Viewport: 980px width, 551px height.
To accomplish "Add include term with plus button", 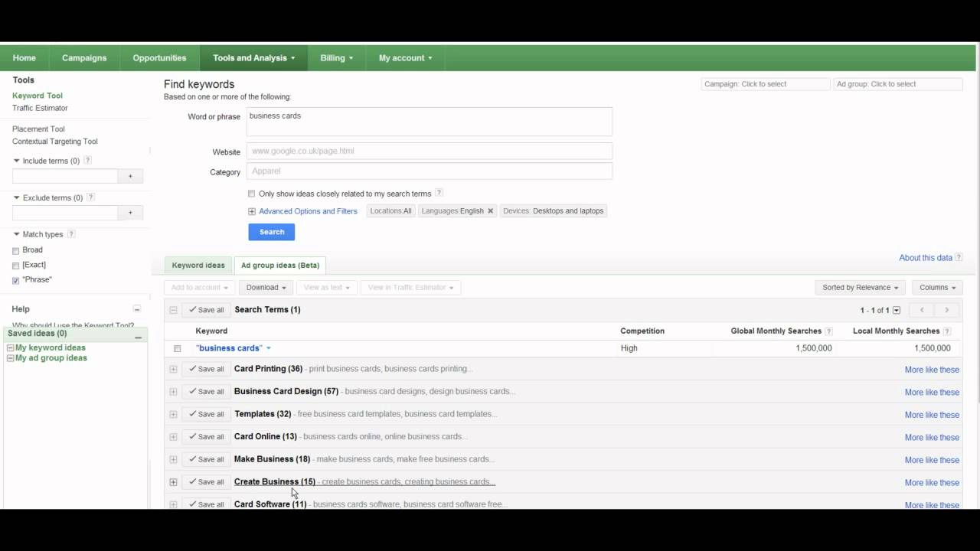I will 130,176.
